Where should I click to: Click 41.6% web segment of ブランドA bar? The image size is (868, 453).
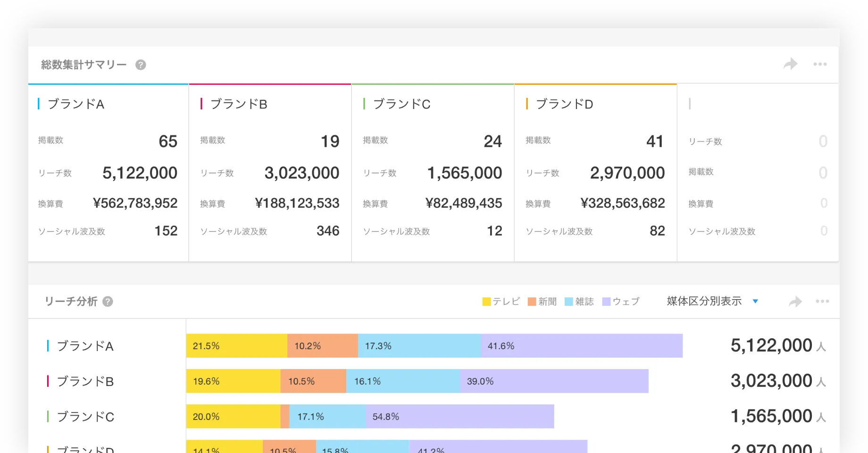click(581, 346)
